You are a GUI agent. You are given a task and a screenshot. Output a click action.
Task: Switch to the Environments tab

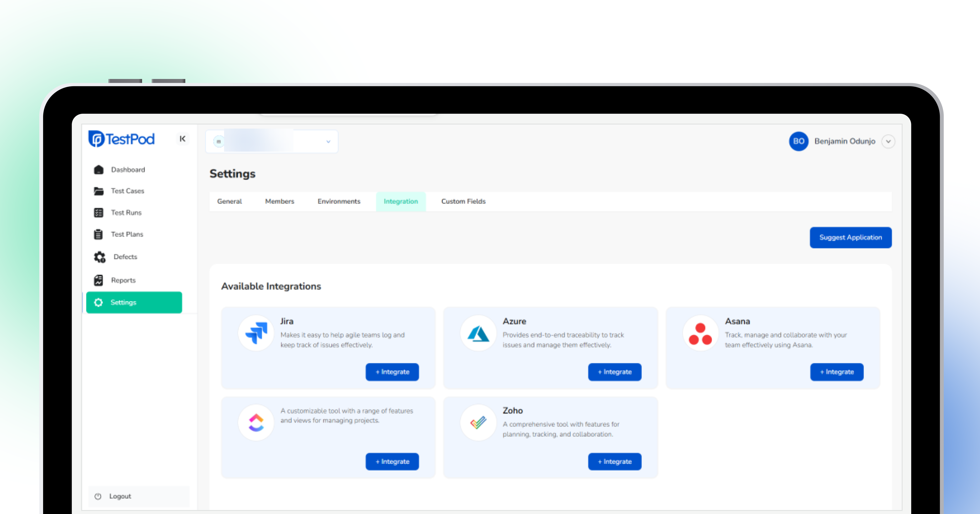339,201
